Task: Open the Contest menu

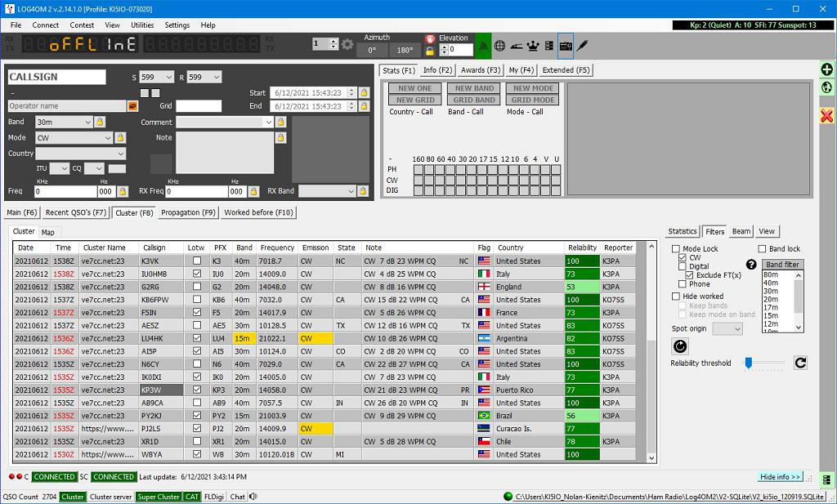Action: tap(82, 25)
